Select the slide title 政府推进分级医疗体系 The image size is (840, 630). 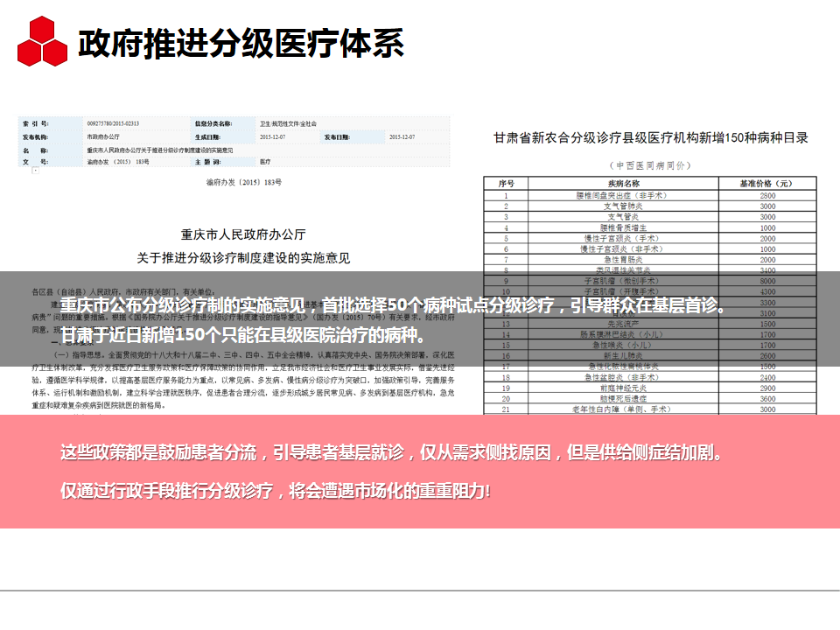pos(241,41)
